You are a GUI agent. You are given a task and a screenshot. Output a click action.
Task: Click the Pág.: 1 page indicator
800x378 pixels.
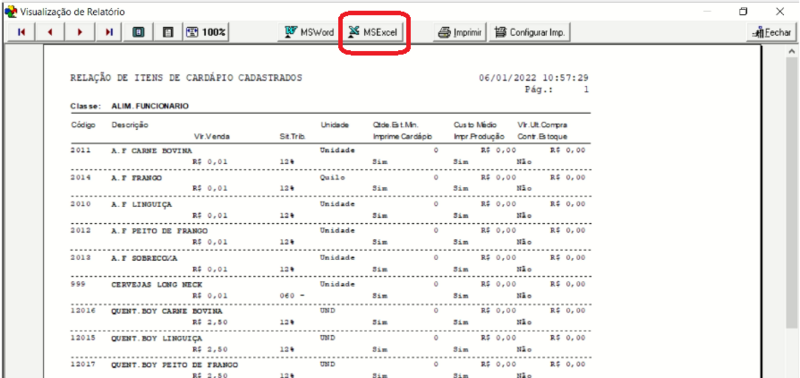pyautogui.click(x=557, y=89)
